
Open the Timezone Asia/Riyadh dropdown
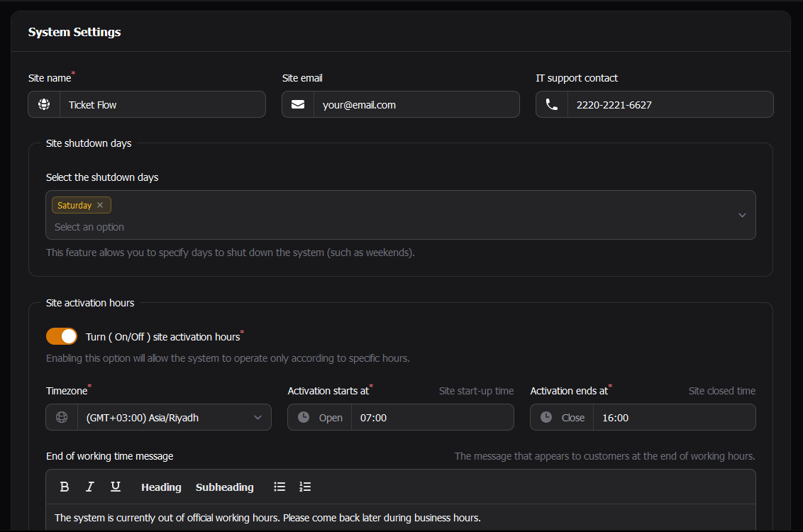tap(175, 417)
